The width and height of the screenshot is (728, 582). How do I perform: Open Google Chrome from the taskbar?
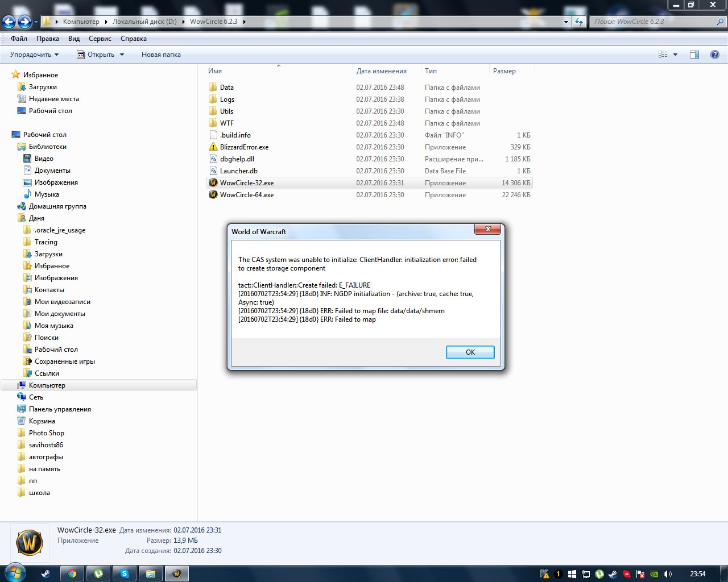pos(72,573)
